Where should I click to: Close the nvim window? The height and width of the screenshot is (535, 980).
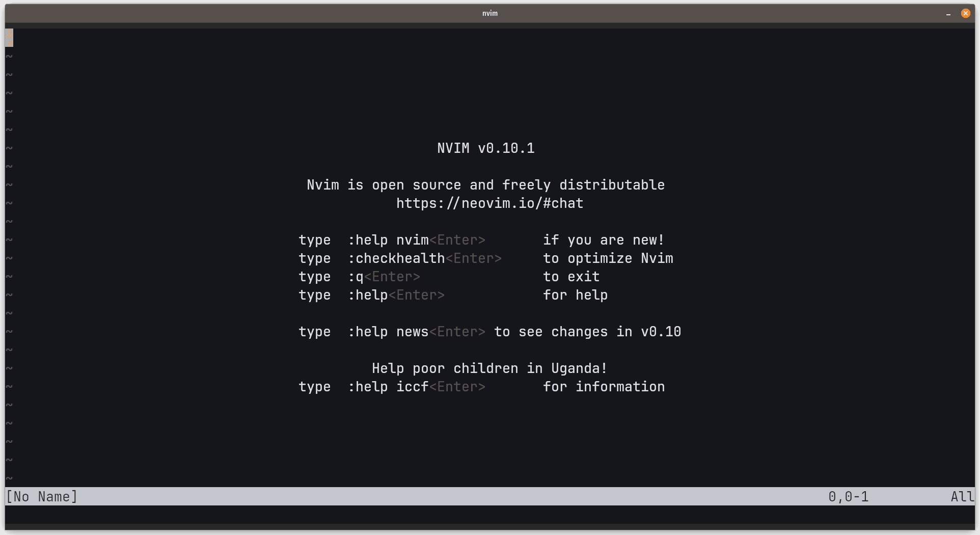point(965,13)
